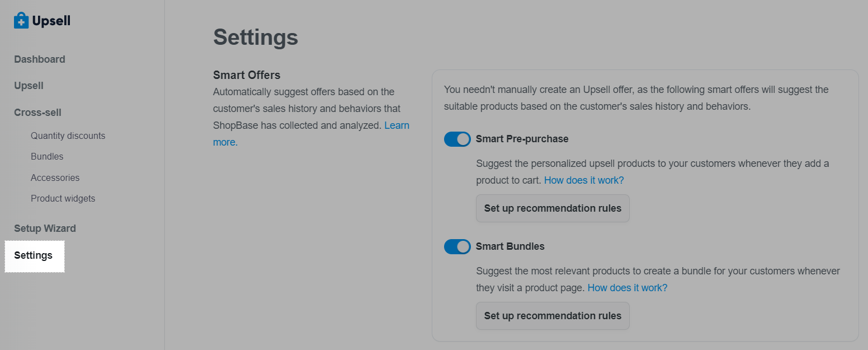Click the blue shopping bag Upsell logo
Screen dimensions: 868x350
21,21
